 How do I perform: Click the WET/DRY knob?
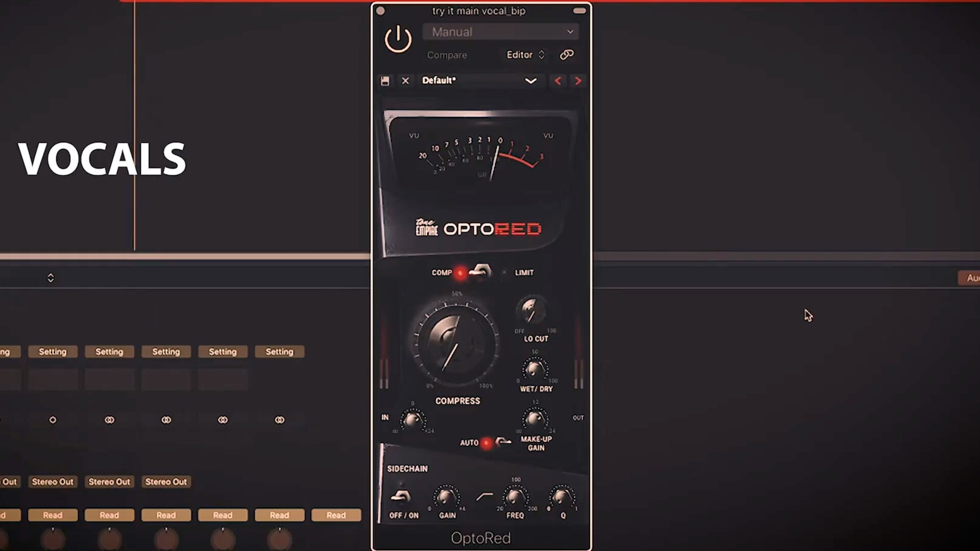click(x=535, y=368)
